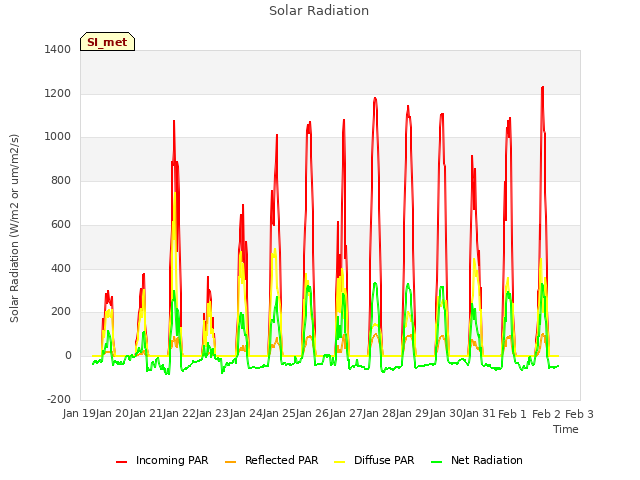
Task: Click the y-axis title Solar Radiation label
Action: (14, 228)
